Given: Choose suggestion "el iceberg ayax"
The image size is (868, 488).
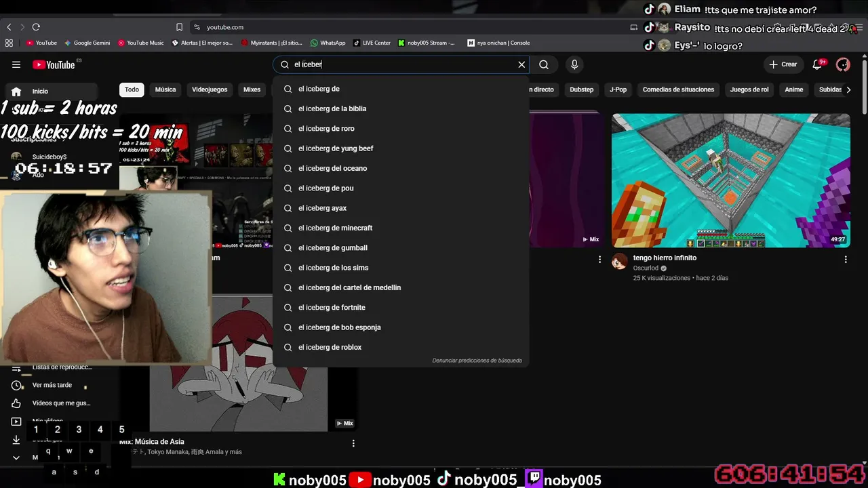Looking at the screenshot, I should pyautogui.click(x=401, y=208).
